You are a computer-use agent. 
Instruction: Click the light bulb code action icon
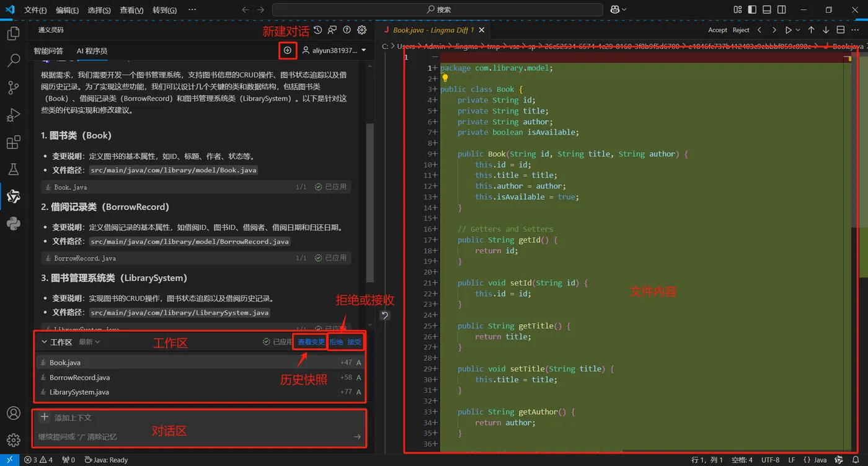445,79
